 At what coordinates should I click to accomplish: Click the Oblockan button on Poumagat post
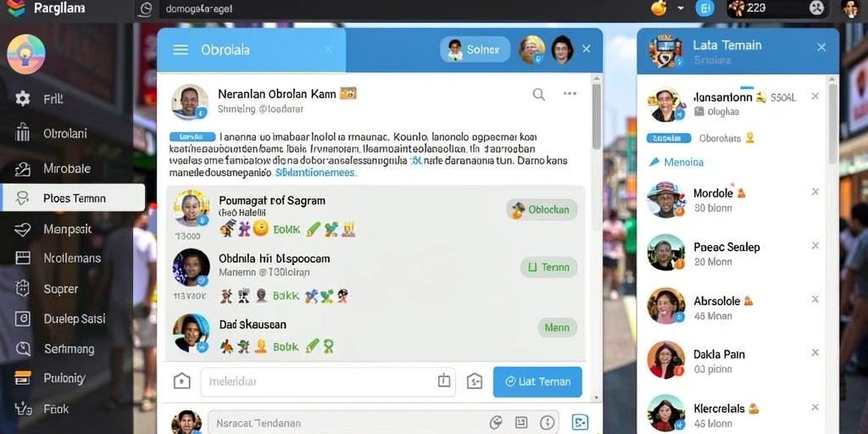tap(542, 210)
